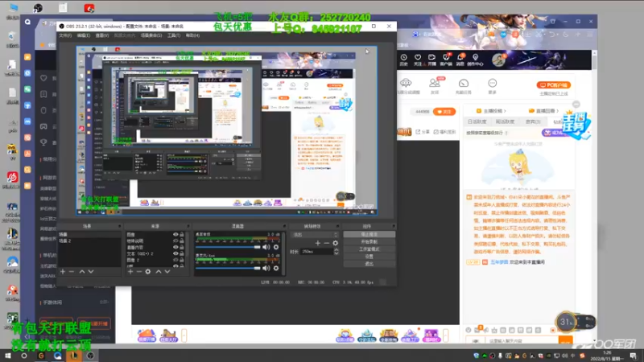
Task: Add a new scene with the plus icon
Action: (63, 272)
